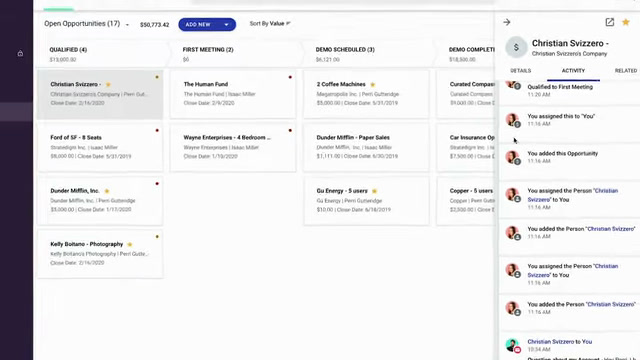Switch to the DETAILS tab
Screen dimensions: 640x360
(520, 71)
